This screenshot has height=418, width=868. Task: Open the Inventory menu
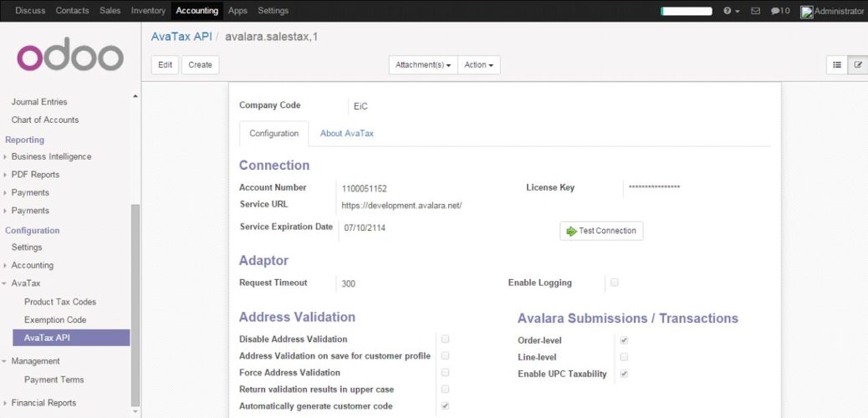point(148,11)
